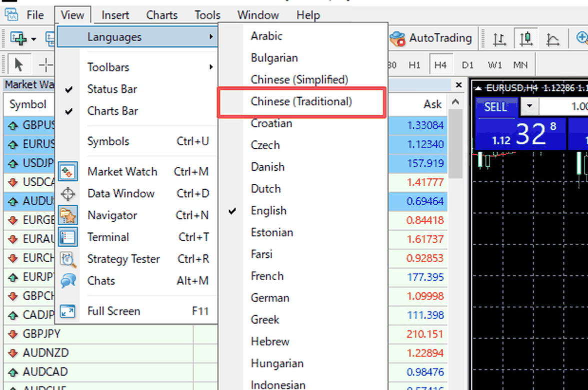Click the zoom in magnifier icon
The height and width of the screenshot is (390, 588).
(x=581, y=38)
